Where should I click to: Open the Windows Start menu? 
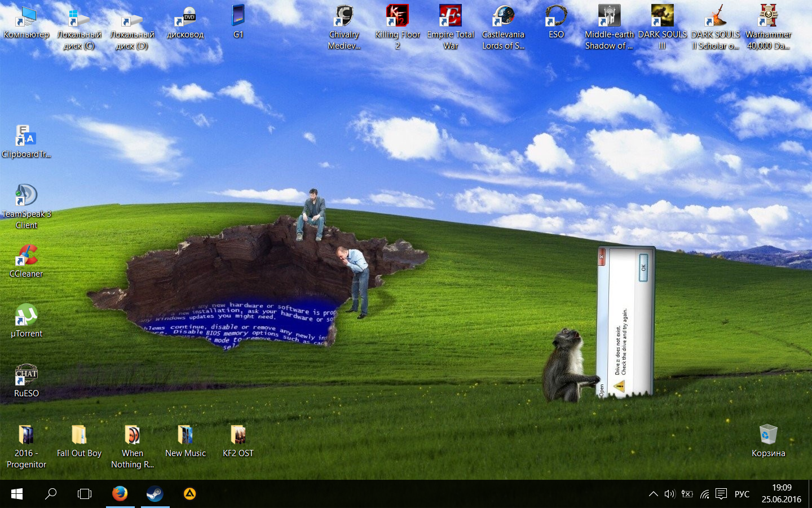pos(17,494)
